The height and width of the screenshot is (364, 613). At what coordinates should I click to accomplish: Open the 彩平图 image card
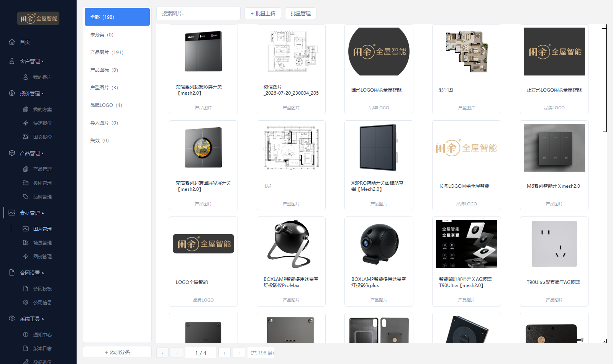point(467,69)
